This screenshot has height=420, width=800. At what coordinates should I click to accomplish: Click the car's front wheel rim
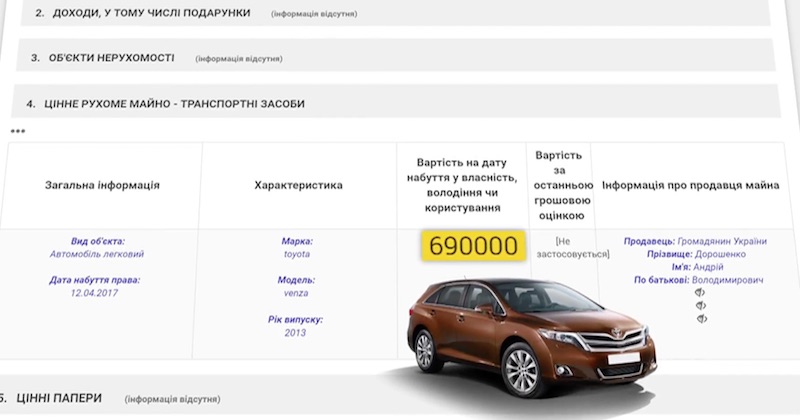tap(521, 371)
